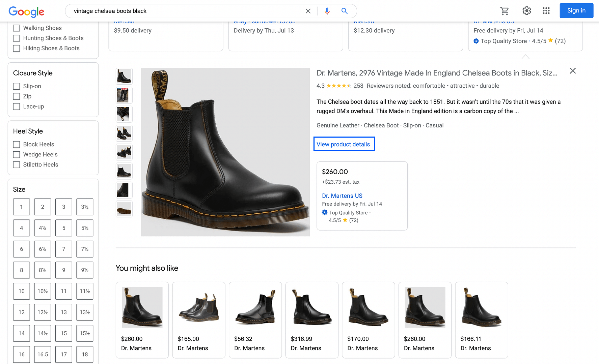Viewport: 599px width, 364px height.
Task: Check the Walking Shoes filter
Action: click(x=17, y=28)
